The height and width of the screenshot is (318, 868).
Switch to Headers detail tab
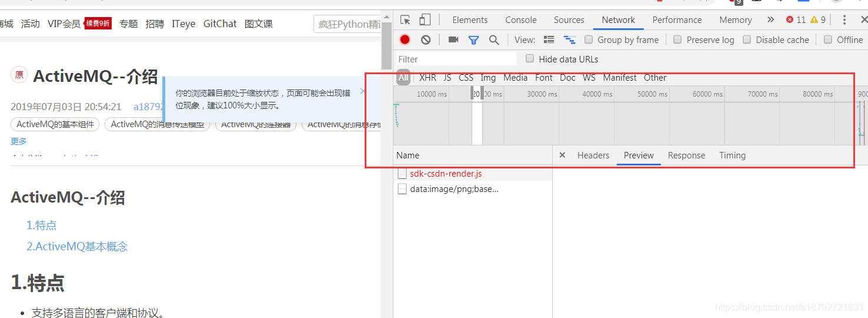point(593,155)
